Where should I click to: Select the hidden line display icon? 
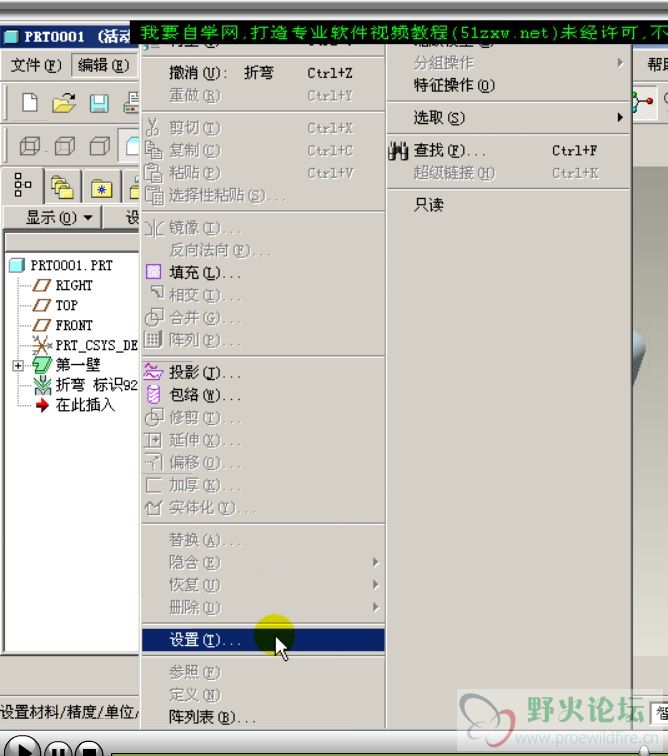[x=65, y=146]
